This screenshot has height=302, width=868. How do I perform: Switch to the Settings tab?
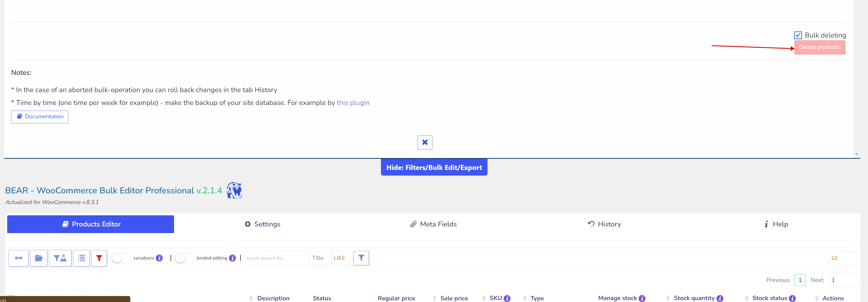tap(263, 224)
